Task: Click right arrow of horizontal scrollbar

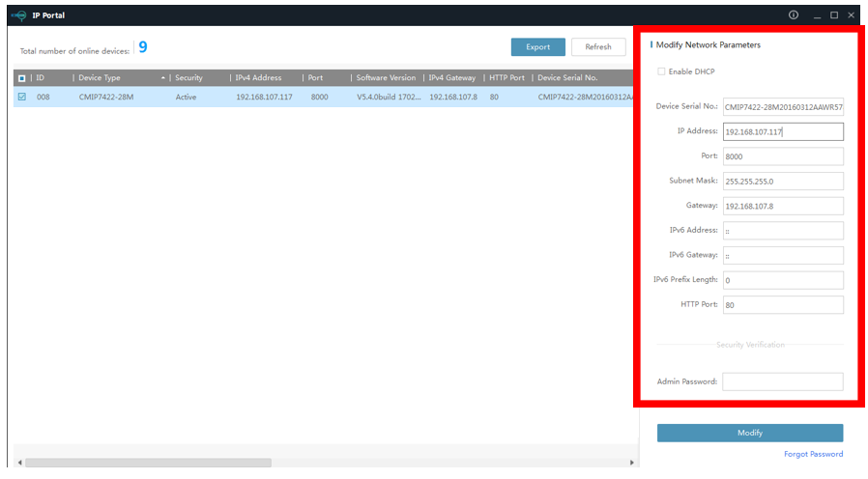Action: (631, 463)
